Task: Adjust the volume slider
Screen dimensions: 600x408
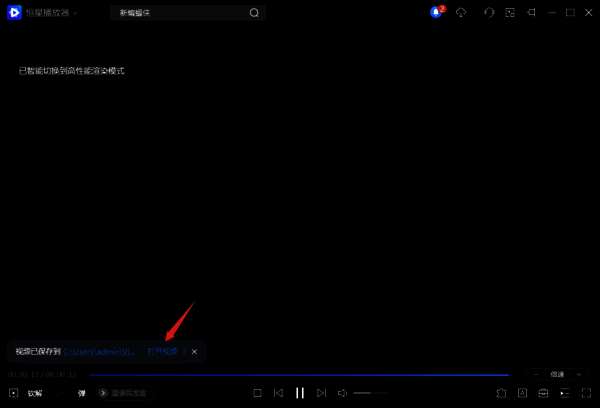Action: (x=370, y=393)
